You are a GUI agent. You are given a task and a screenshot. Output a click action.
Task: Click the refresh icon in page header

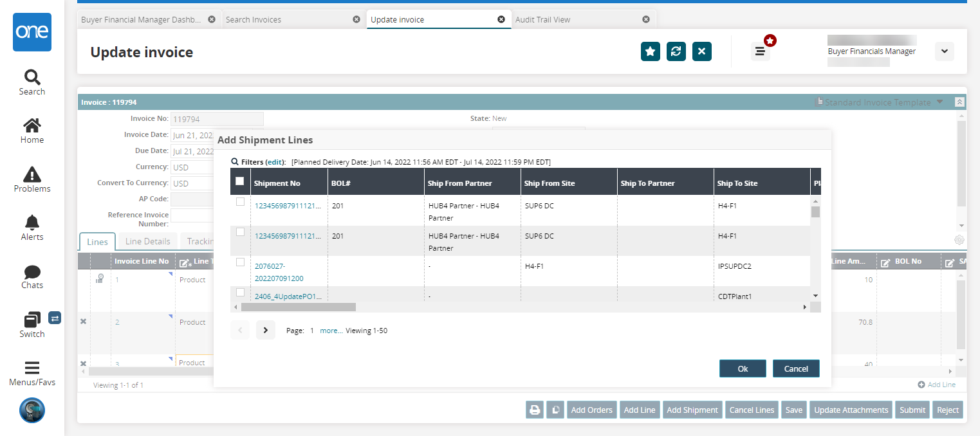click(x=676, y=51)
